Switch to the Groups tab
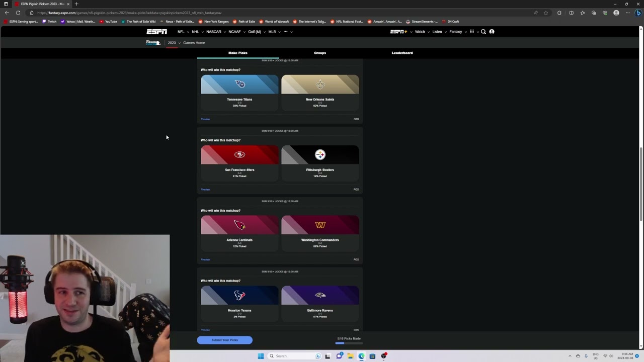Screen dimensions: 644x362 coord(320,53)
